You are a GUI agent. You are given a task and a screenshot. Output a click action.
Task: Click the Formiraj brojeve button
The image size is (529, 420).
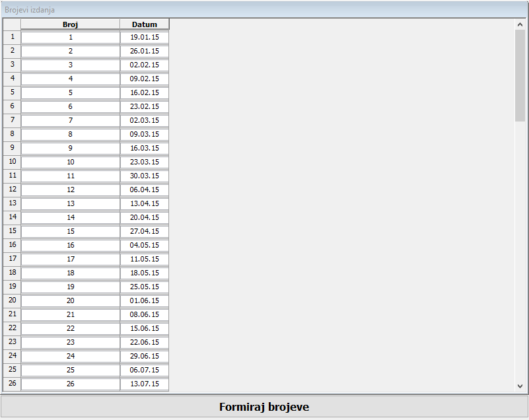coord(264,407)
